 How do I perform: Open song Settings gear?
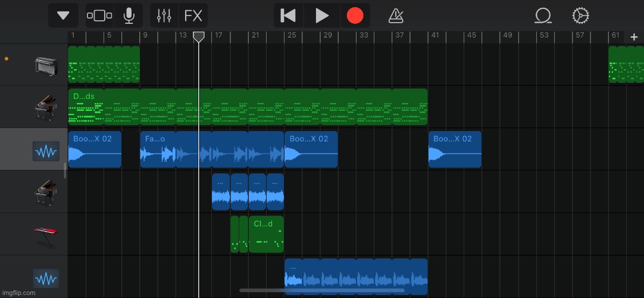(x=580, y=15)
